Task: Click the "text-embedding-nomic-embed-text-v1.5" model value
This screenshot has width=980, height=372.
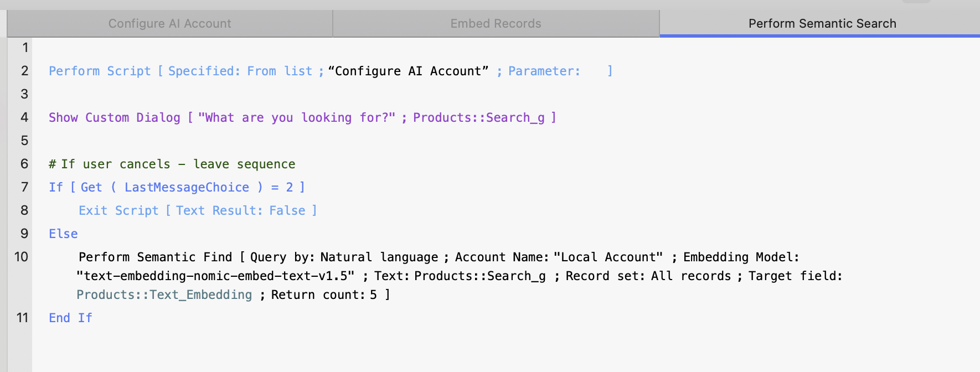Action: tap(215, 276)
